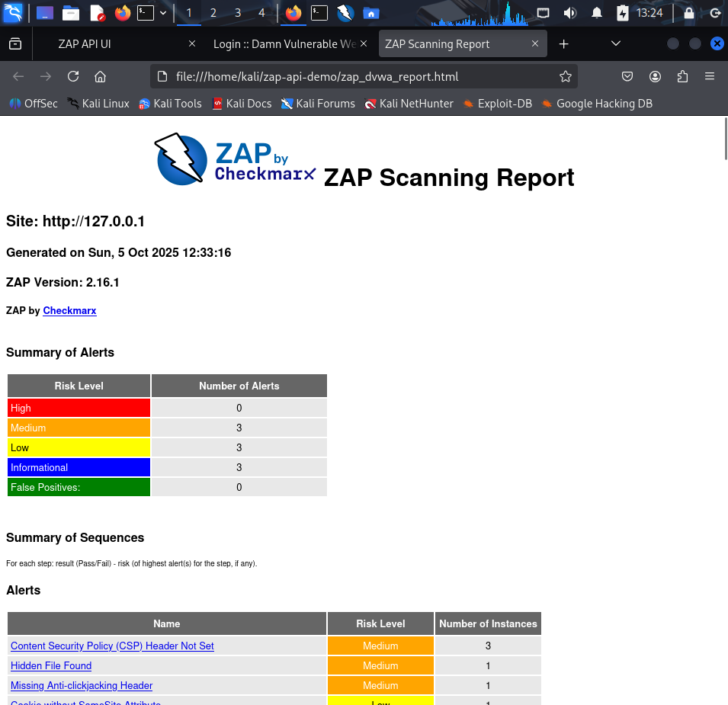Click the 13:24 clock

pyautogui.click(x=649, y=13)
